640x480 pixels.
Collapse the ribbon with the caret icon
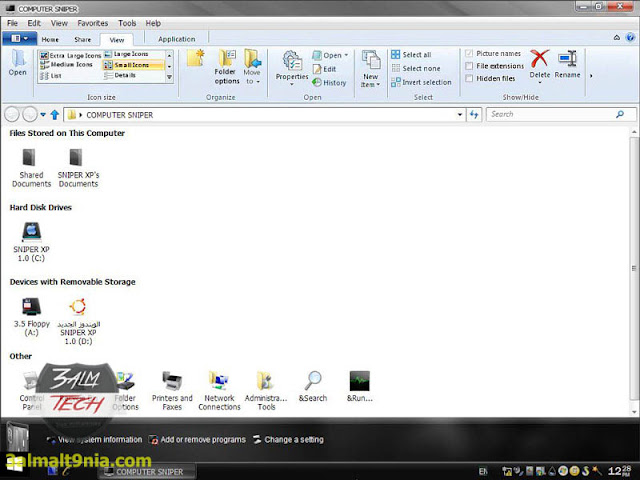[x=617, y=38]
